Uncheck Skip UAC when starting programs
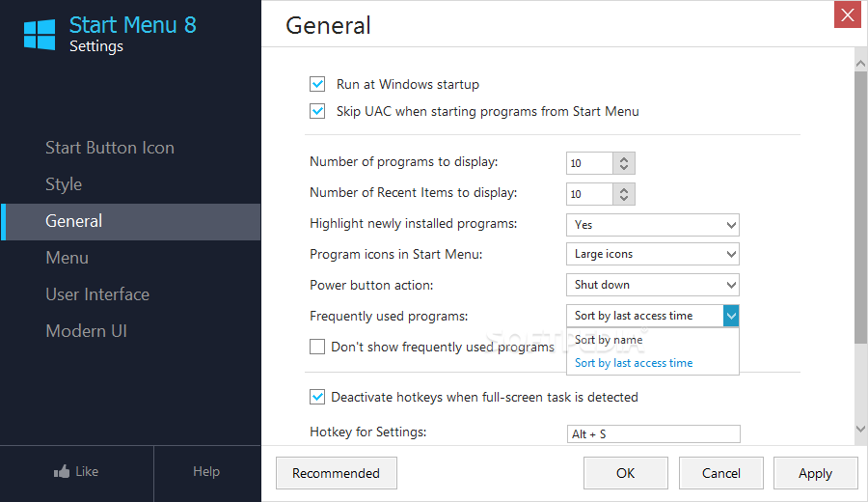The height and width of the screenshot is (502, 868). (317, 111)
